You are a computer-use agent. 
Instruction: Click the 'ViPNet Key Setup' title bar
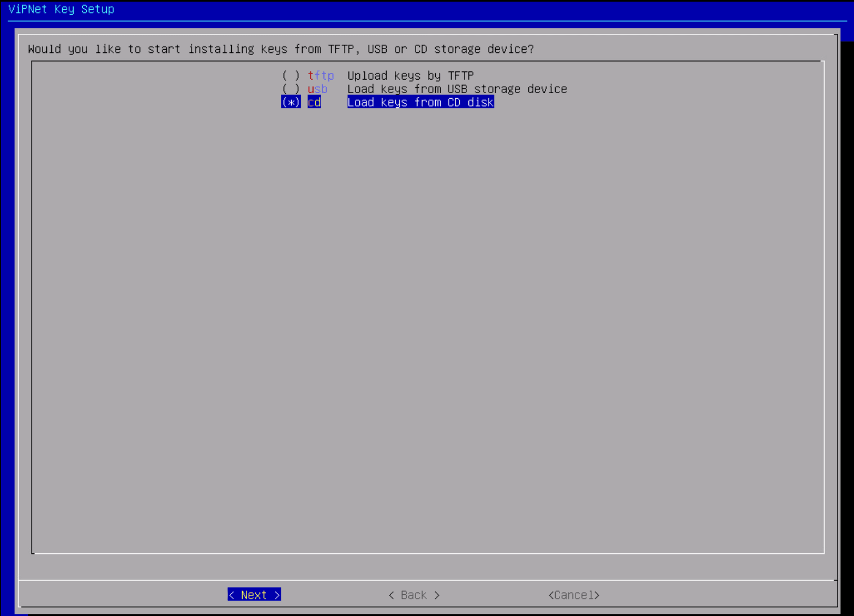61,9
